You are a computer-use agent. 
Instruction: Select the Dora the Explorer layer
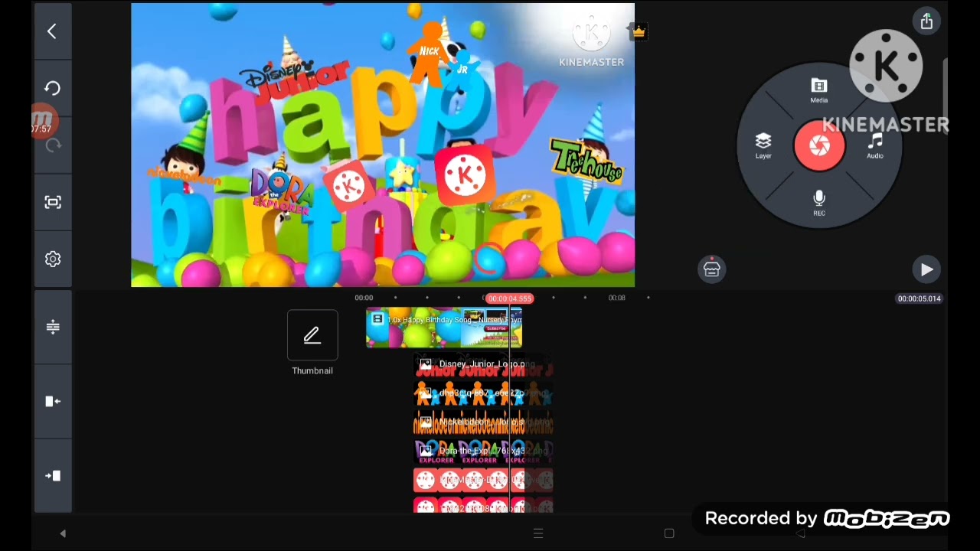(x=483, y=452)
